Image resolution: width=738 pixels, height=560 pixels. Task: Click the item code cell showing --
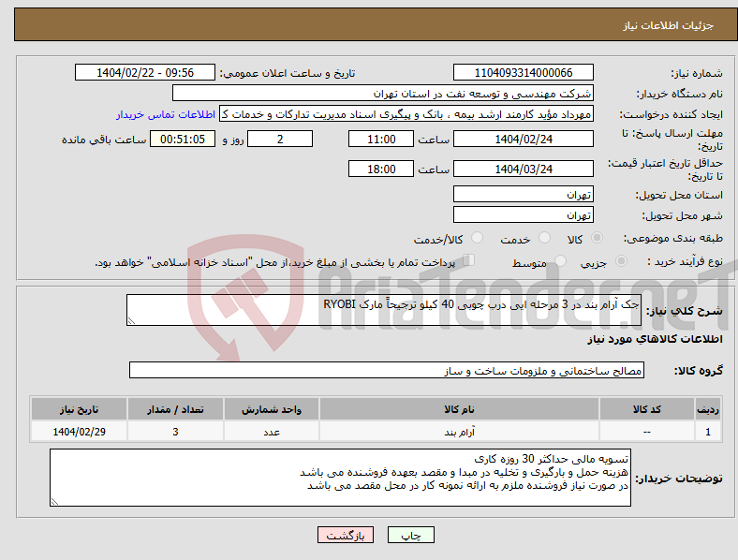click(647, 431)
